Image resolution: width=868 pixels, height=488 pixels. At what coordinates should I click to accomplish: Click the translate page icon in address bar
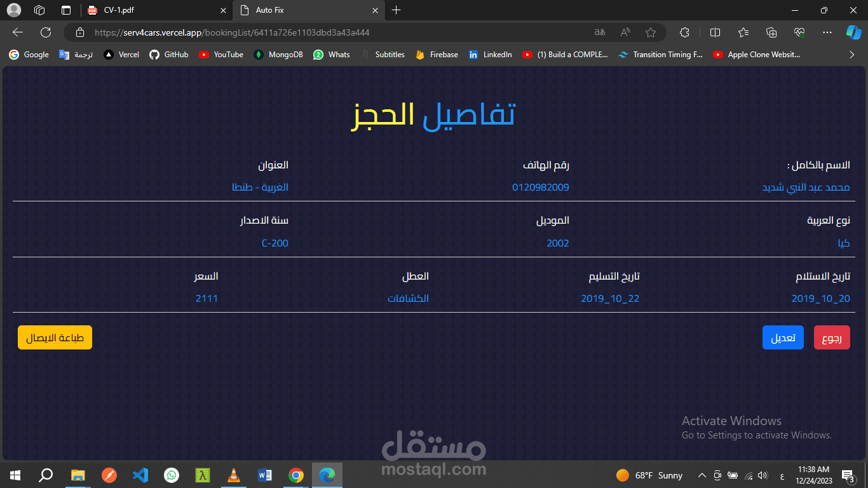tap(600, 32)
